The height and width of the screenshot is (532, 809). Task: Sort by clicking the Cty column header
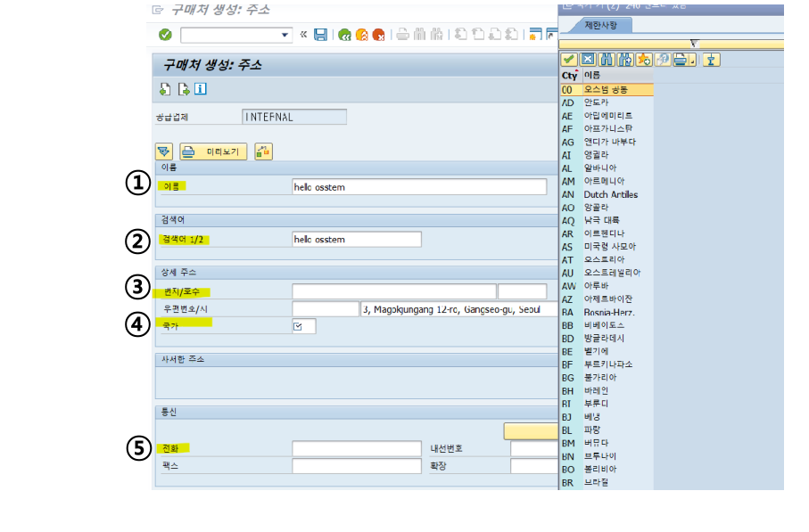(569, 76)
